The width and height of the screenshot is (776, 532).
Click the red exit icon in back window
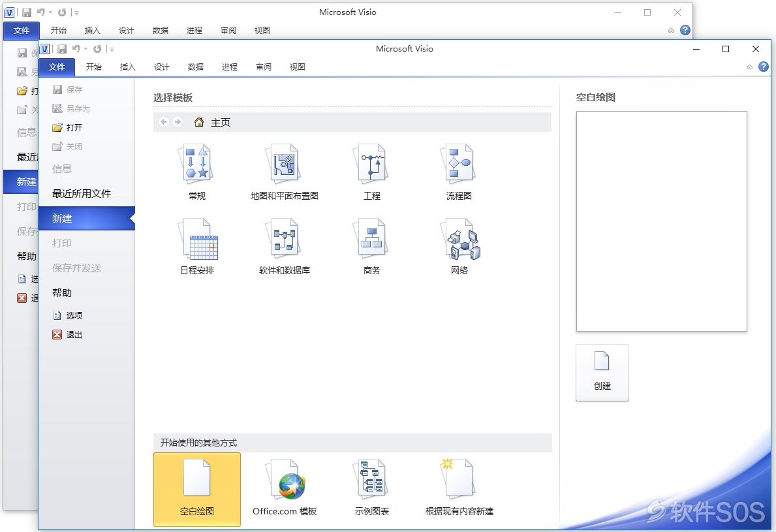[22, 298]
